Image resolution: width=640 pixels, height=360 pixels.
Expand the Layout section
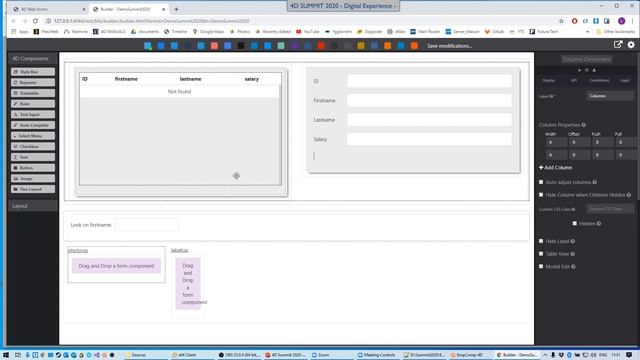33,206
